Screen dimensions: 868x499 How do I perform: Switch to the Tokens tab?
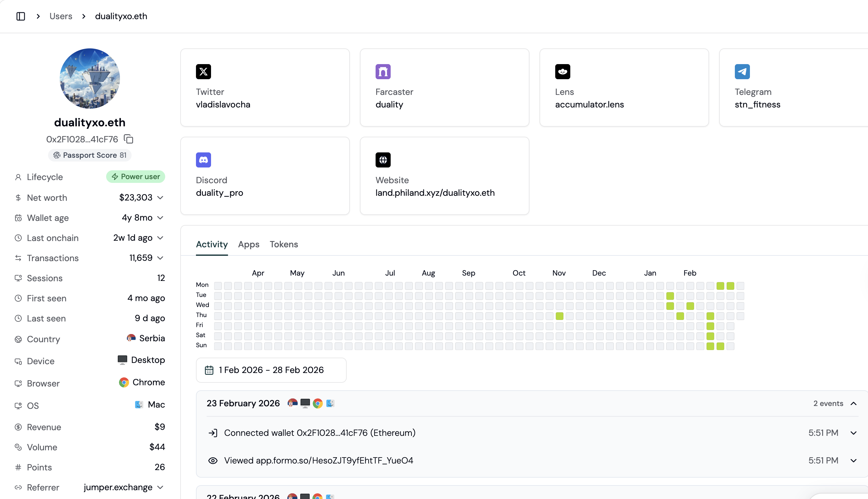284,244
